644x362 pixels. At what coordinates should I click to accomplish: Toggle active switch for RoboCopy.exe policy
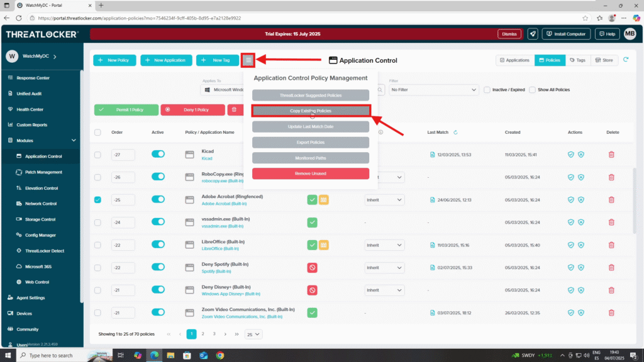coord(158,177)
